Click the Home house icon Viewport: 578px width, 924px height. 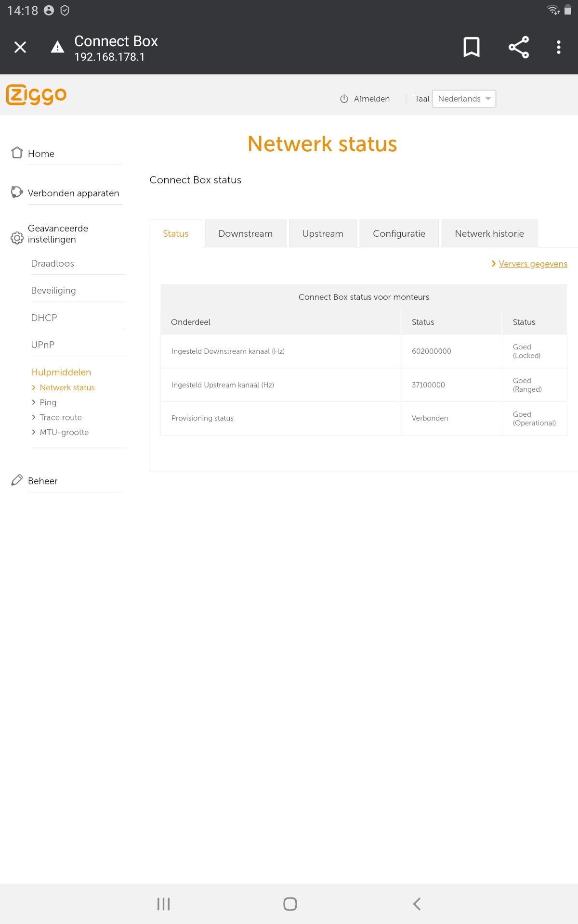17,153
